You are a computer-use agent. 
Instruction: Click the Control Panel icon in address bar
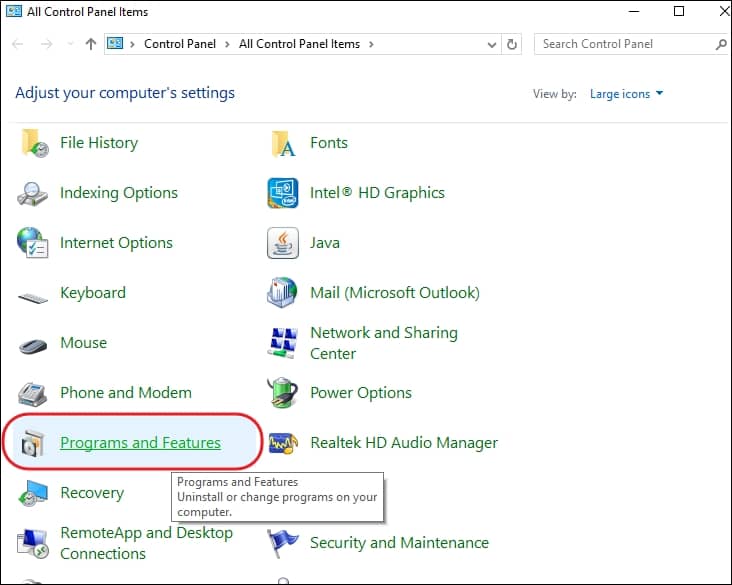click(115, 44)
